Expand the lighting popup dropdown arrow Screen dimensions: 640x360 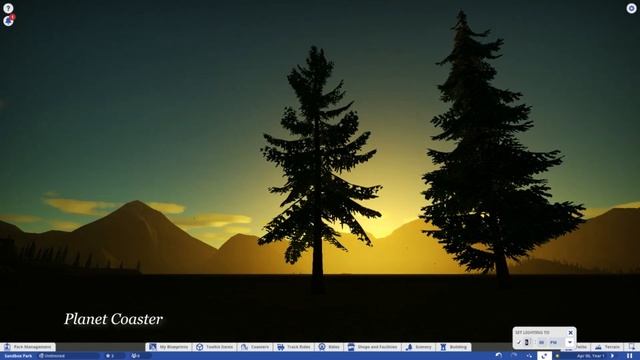click(x=570, y=342)
